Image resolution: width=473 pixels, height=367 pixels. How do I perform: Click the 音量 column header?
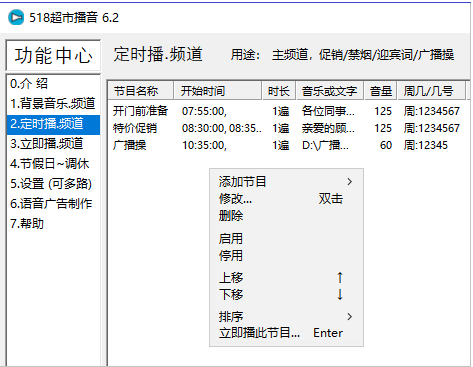pos(380,91)
